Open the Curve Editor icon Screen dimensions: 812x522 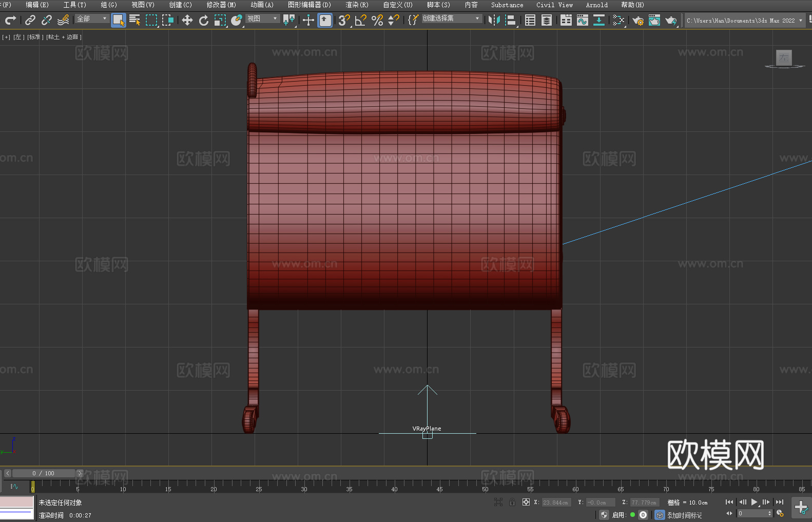(x=582, y=20)
